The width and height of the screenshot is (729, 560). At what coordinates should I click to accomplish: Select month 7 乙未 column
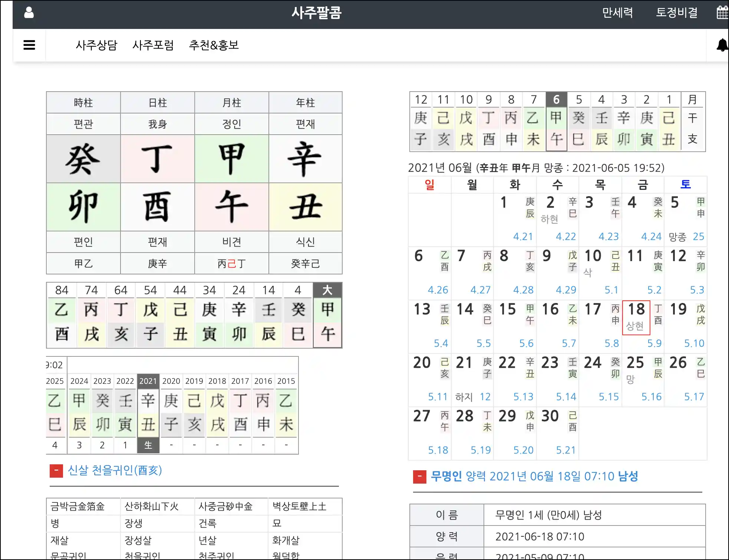pyautogui.click(x=534, y=122)
